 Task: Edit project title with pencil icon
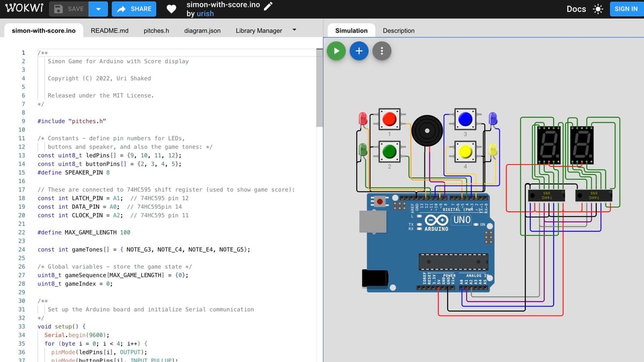pyautogui.click(x=268, y=5)
